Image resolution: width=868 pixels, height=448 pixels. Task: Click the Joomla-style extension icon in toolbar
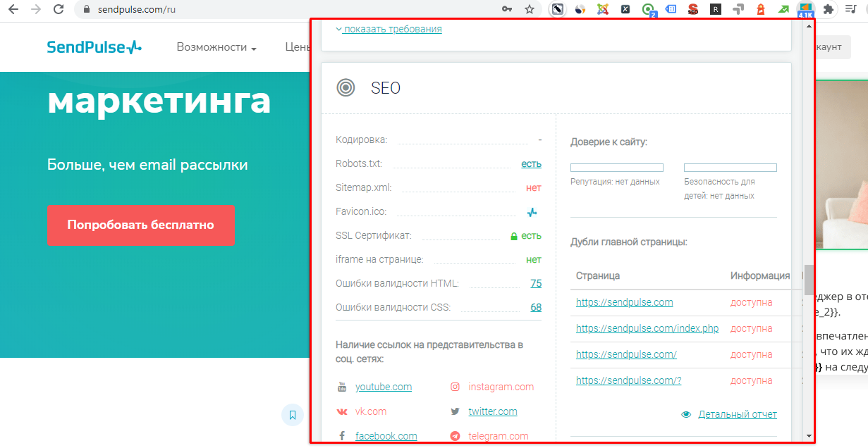tap(602, 9)
